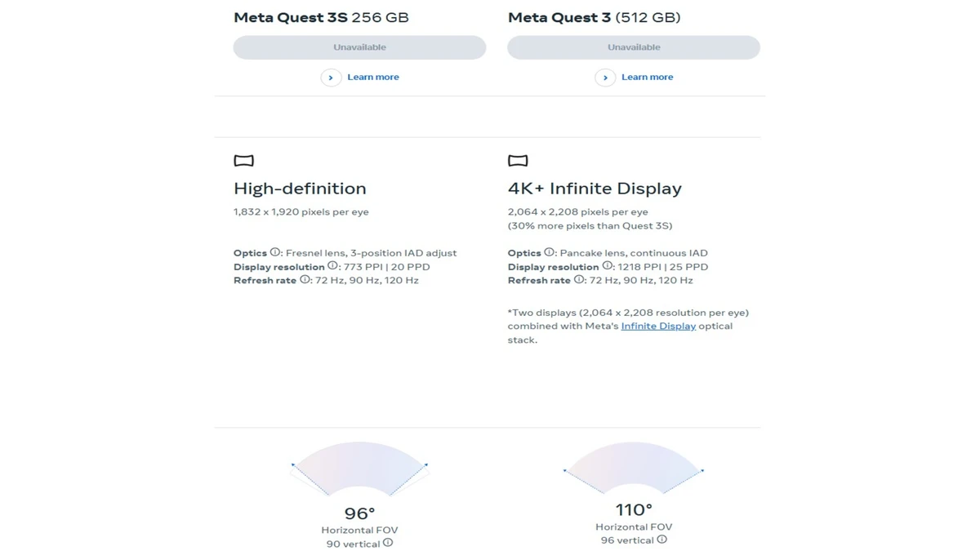The image size is (980, 551).
Task: Open the Infinite Display hyperlink
Action: (658, 326)
